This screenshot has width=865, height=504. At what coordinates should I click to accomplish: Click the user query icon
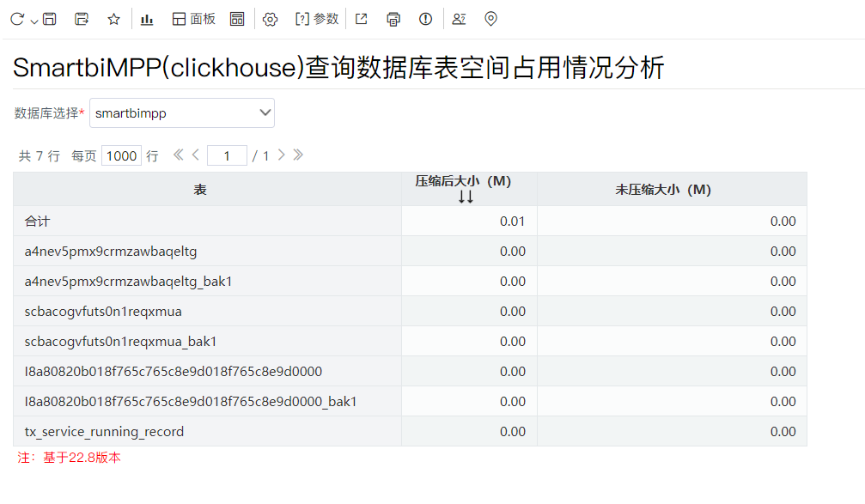pyautogui.click(x=459, y=19)
